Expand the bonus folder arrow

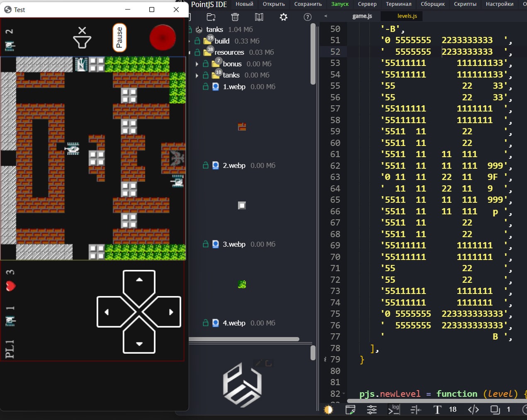tap(197, 64)
